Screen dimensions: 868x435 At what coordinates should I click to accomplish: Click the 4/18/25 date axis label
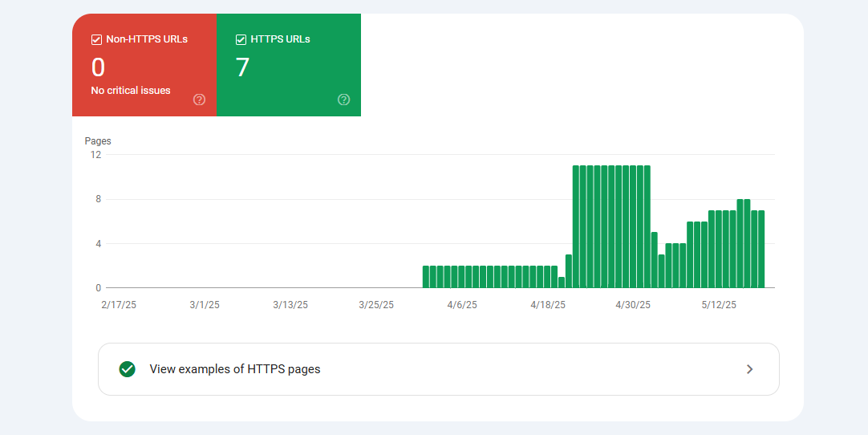548,305
